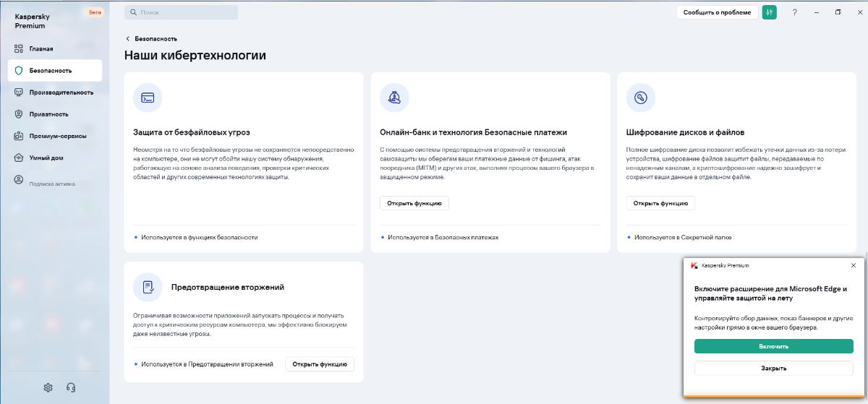
Task: Click the Предотвращение вторжений card title
Action: pyautogui.click(x=227, y=287)
